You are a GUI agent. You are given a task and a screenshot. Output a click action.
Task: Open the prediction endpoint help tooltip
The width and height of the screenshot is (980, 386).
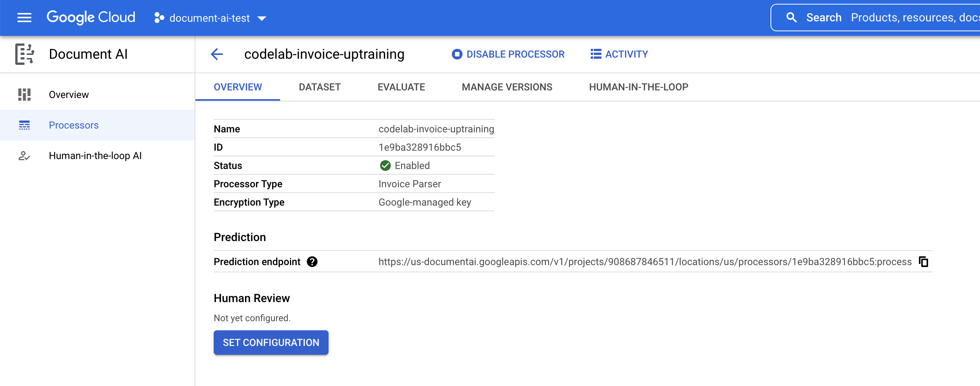click(x=312, y=262)
